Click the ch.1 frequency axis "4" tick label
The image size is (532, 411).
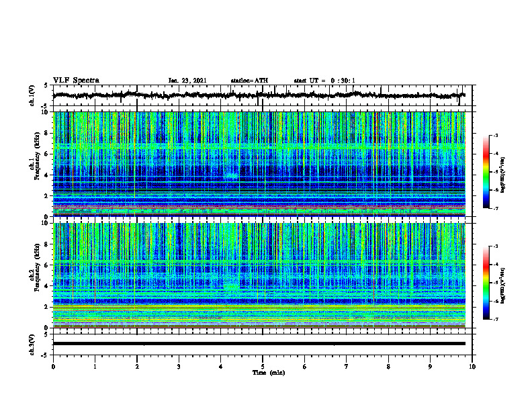48,175
